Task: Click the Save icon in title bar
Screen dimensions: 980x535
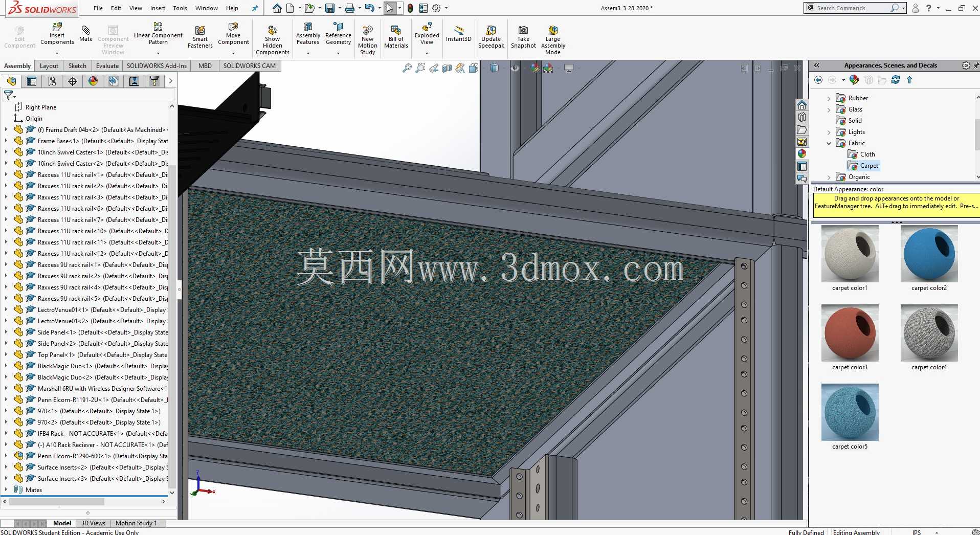Action: 330,8
